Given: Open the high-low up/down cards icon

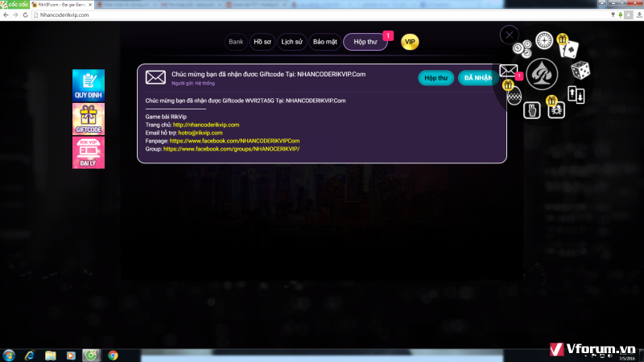Looking at the screenshot, I should tap(576, 94).
